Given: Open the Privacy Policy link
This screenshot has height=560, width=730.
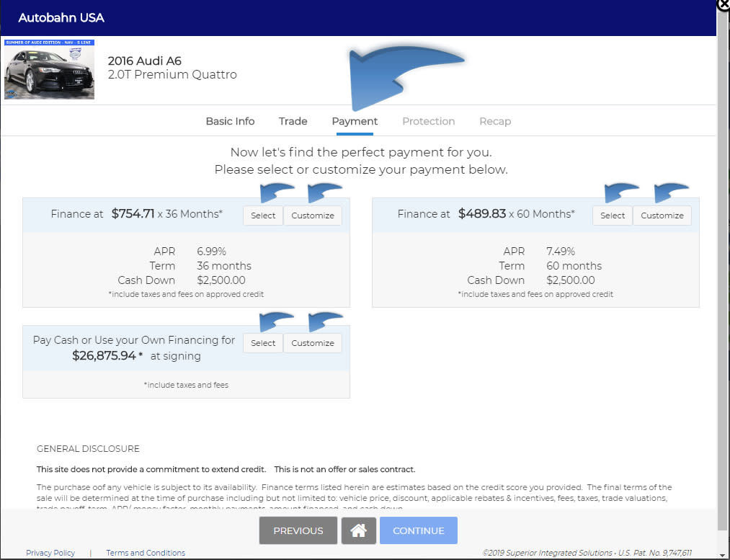Looking at the screenshot, I should coord(50,553).
